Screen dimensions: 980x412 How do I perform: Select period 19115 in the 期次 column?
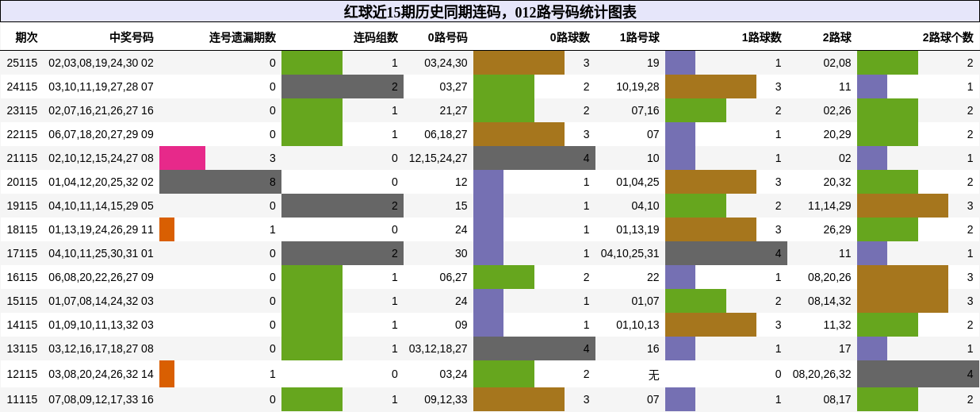tap(22, 206)
